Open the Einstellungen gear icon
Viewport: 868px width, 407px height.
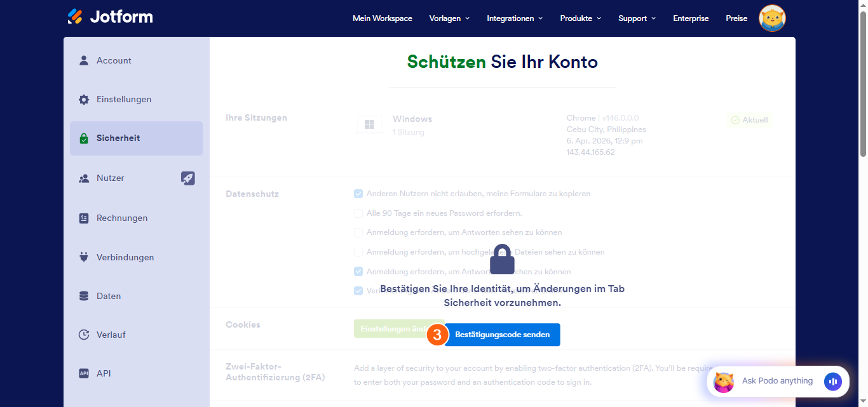(x=83, y=99)
